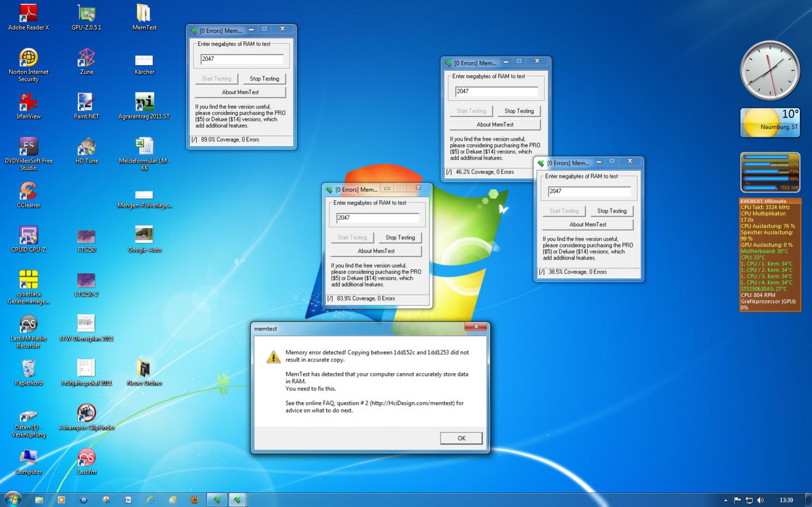Focus the RAM megabytes field in the 46.2% coverage window
This screenshot has width=812, height=507.
tap(497, 91)
